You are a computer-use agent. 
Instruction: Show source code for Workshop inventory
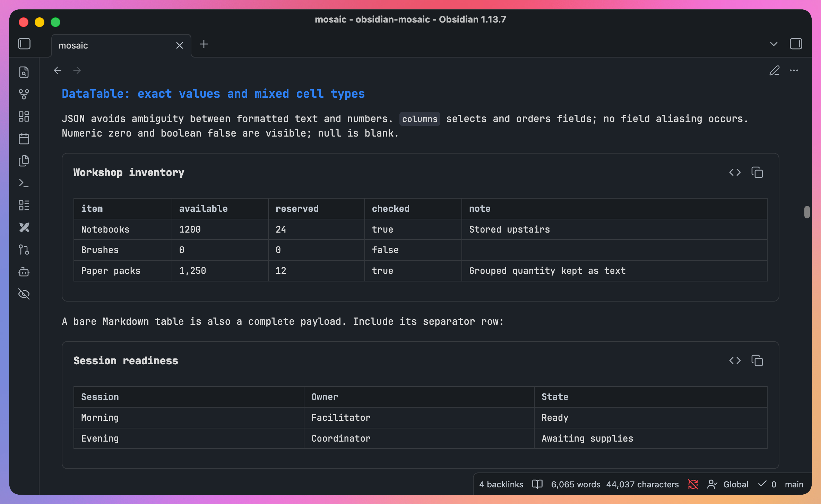735,172
